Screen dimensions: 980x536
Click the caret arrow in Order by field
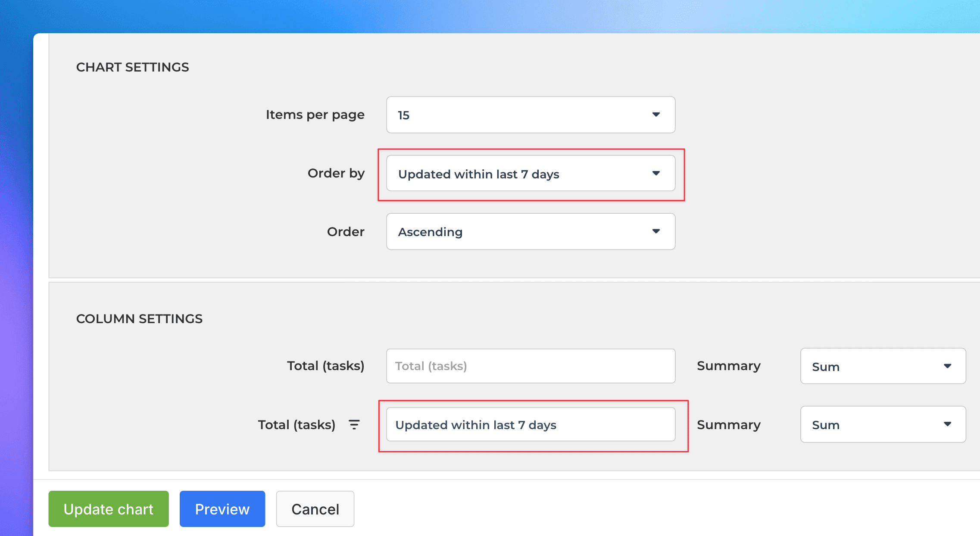(x=655, y=173)
